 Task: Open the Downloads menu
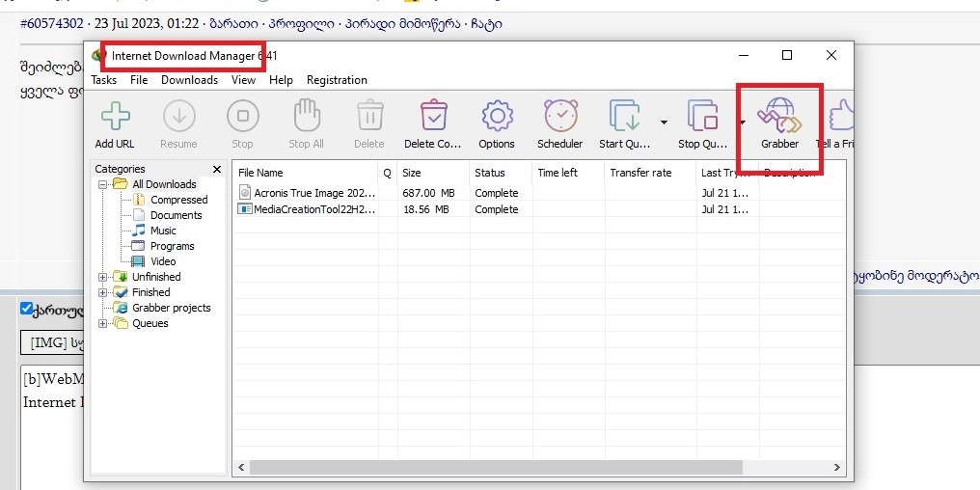coord(189,80)
